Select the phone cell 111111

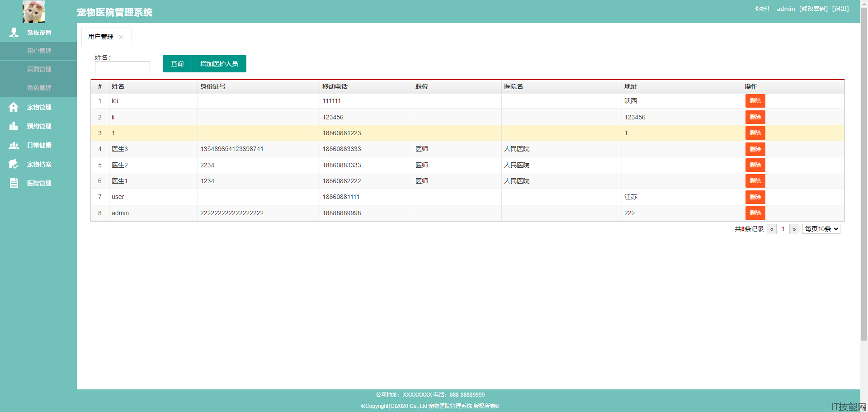coord(366,101)
